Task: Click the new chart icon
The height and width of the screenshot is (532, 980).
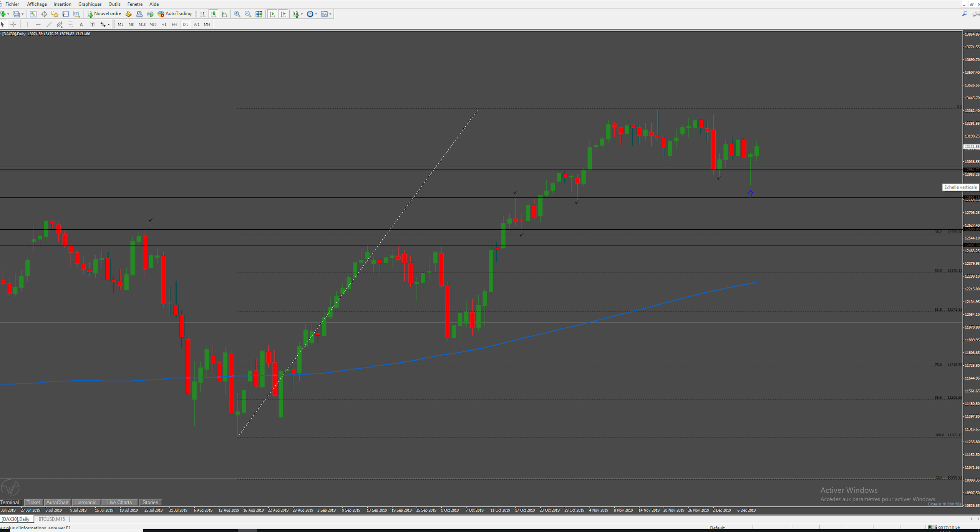Action: [x=3, y=14]
